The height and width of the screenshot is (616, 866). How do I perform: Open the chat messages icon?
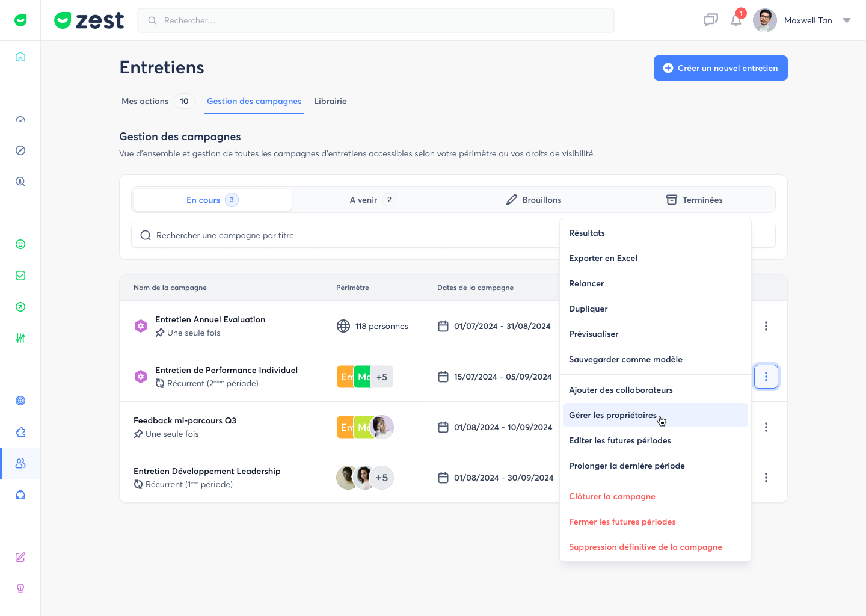(710, 20)
